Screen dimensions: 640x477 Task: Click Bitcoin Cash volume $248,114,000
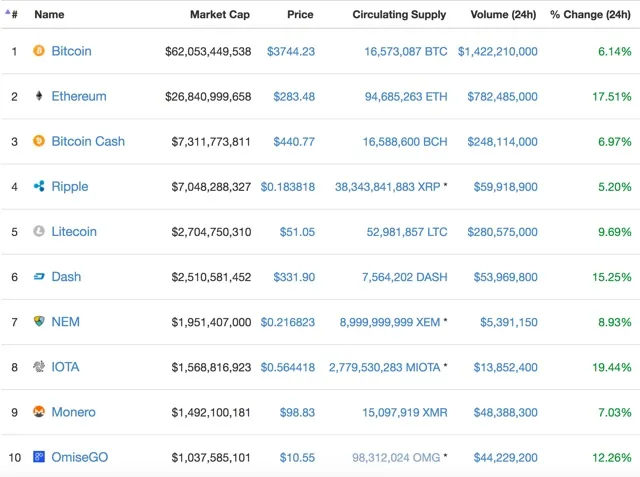click(502, 142)
